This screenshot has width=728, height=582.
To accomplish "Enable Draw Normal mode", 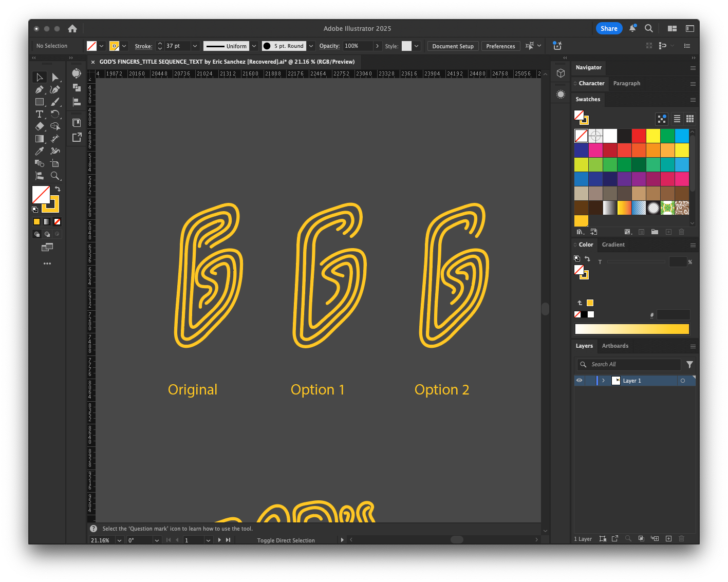I will [x=37, y=234].
